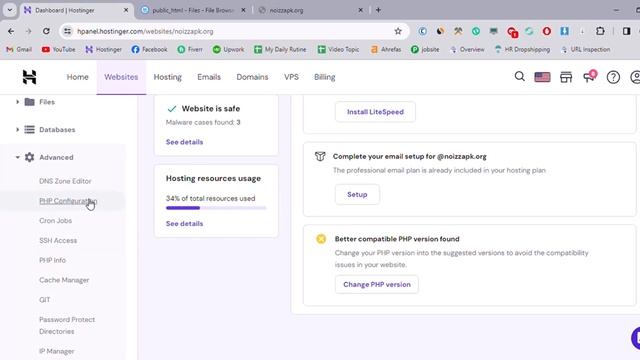Click Setup email button

click(357, 195)
